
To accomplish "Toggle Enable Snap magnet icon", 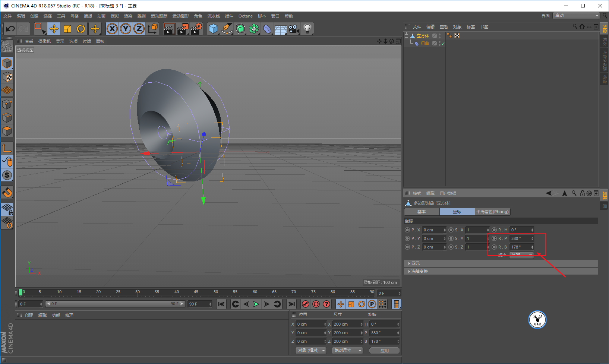I will pos(7,193).
